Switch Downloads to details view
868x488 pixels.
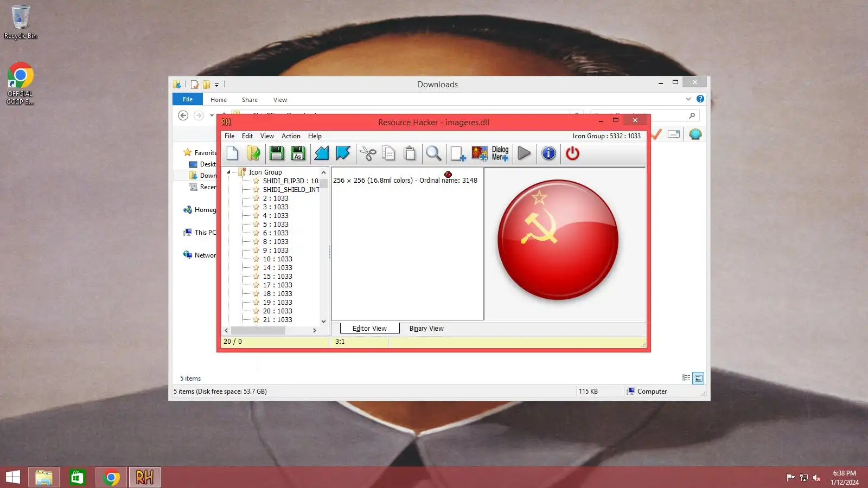[x=686, y=378]
